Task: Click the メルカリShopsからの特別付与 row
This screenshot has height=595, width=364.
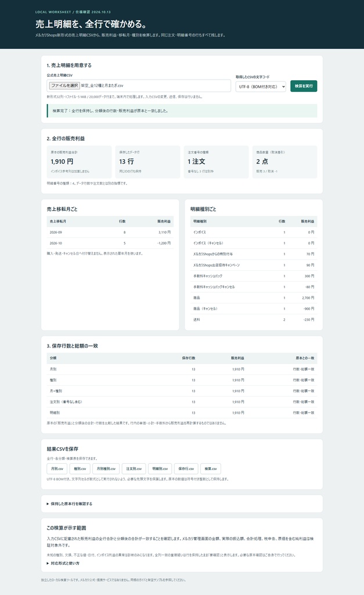Action: (x=254, y=255)
